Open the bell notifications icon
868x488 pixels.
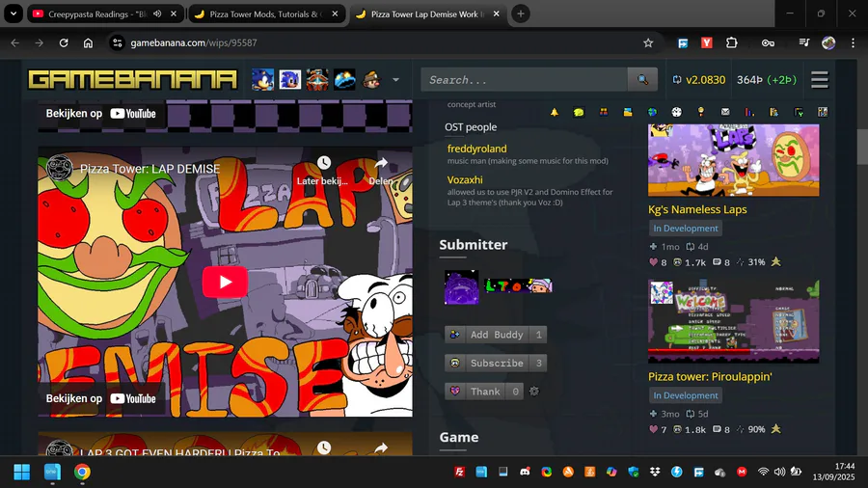pyautogui.click(x=555, y=112)
